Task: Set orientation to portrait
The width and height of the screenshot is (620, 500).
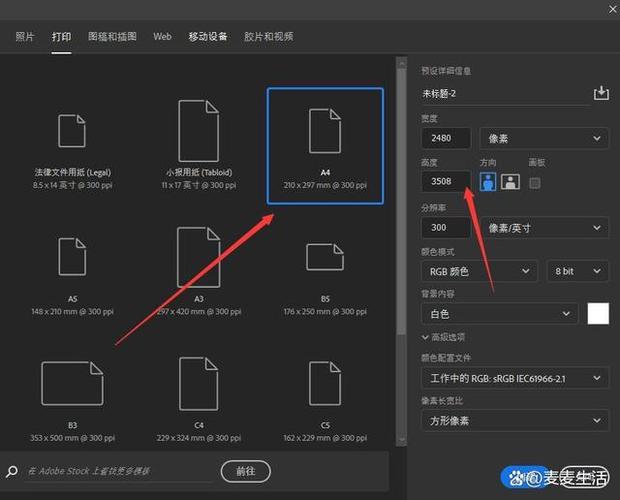Action: [x=488, y=182]
